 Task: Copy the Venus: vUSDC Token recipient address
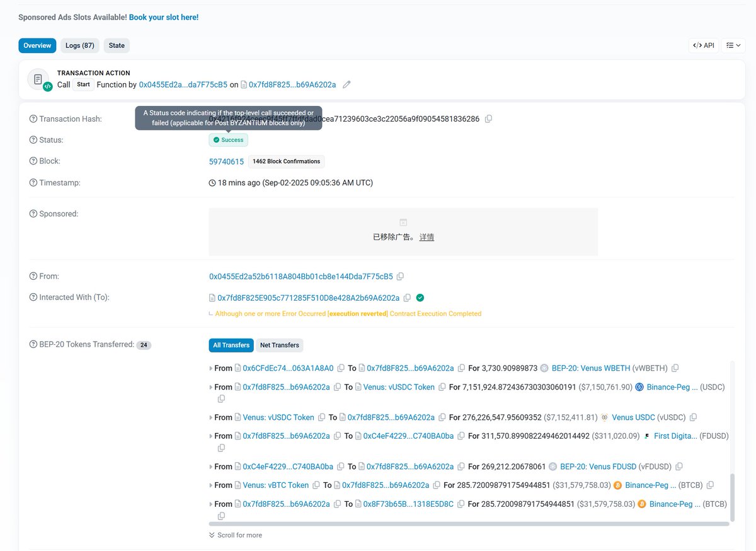pos(442,387)
